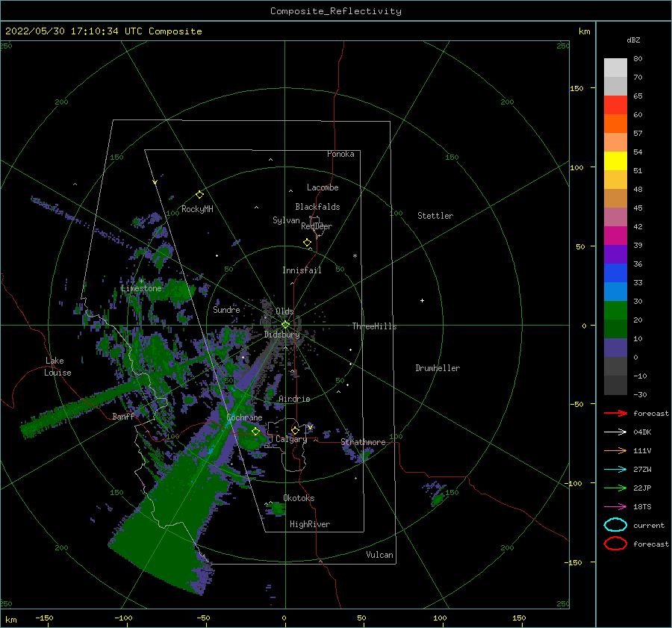Pick the slate purple 0–10 dBZ swatch
Image resolution: width=672 pixels, height=628 pixels.
tap(615, 348)
